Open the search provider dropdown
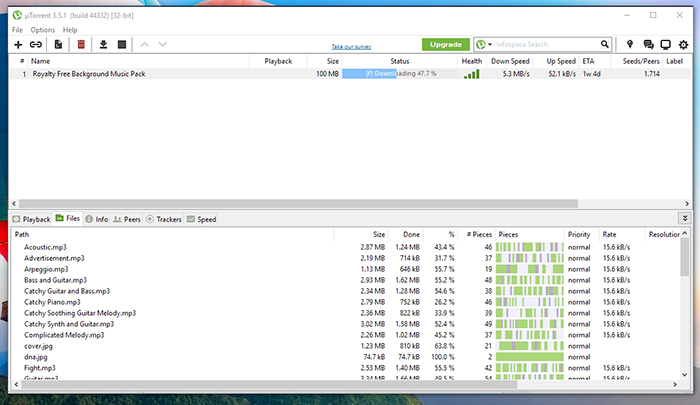The height and width of the screenshot is (405, 700). coord(490,45)
